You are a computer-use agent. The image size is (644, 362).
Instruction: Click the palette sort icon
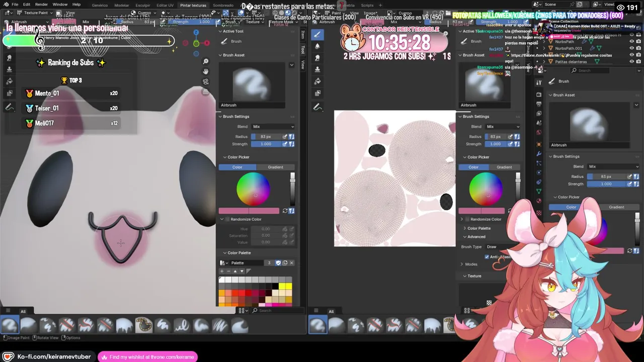click(x=248, y=271)
